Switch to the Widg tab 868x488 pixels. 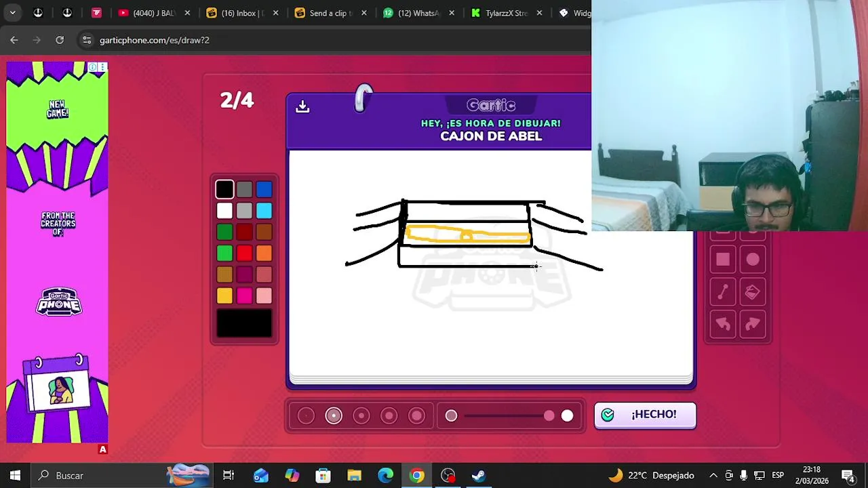coord(574,13)
